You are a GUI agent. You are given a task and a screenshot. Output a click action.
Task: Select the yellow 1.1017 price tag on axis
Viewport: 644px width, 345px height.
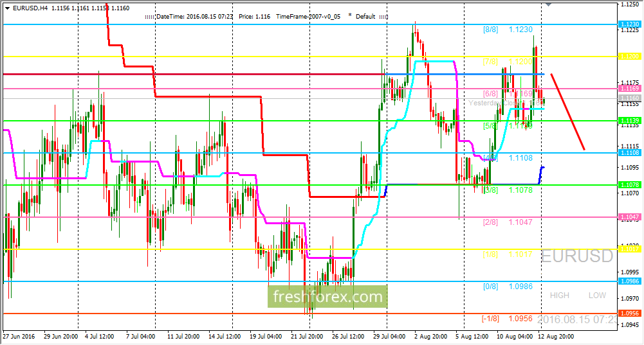click(x=630, y=249)
